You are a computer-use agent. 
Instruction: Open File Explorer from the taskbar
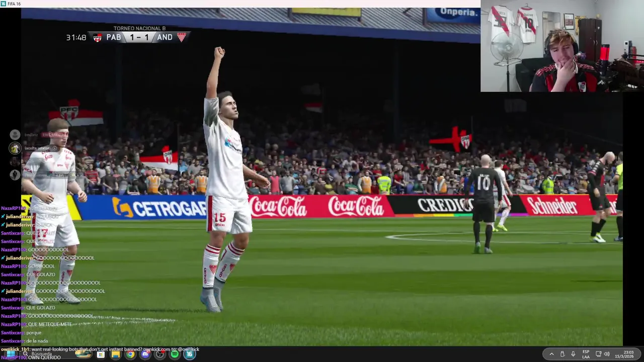(116, 354)
